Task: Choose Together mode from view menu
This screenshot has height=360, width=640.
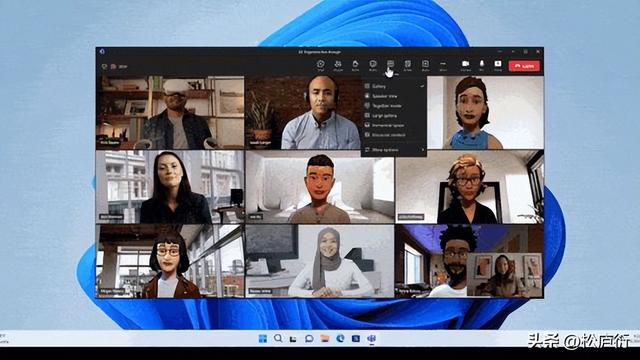Action: tap(394, 106)
